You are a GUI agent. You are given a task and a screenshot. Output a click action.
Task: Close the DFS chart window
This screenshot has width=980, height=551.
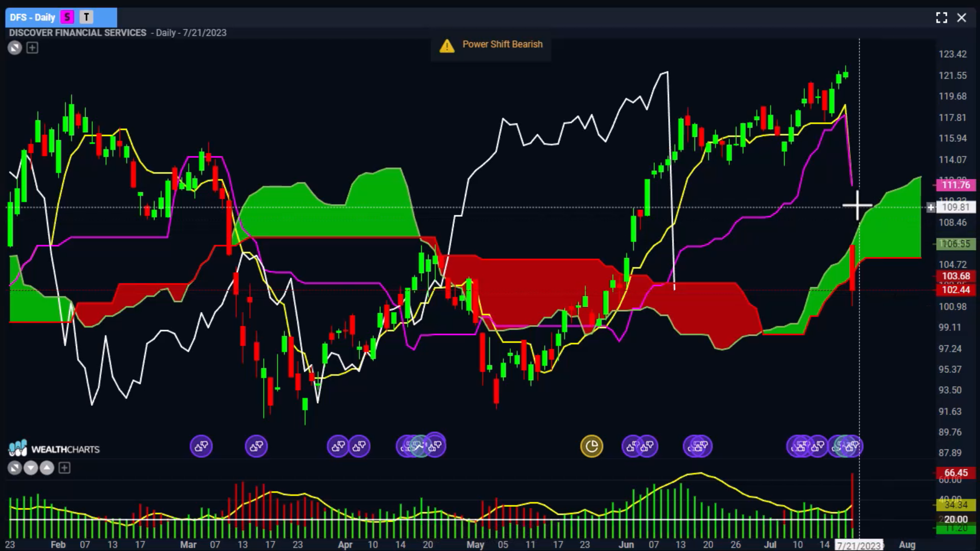pyautogui.click(x=962, y=18)
